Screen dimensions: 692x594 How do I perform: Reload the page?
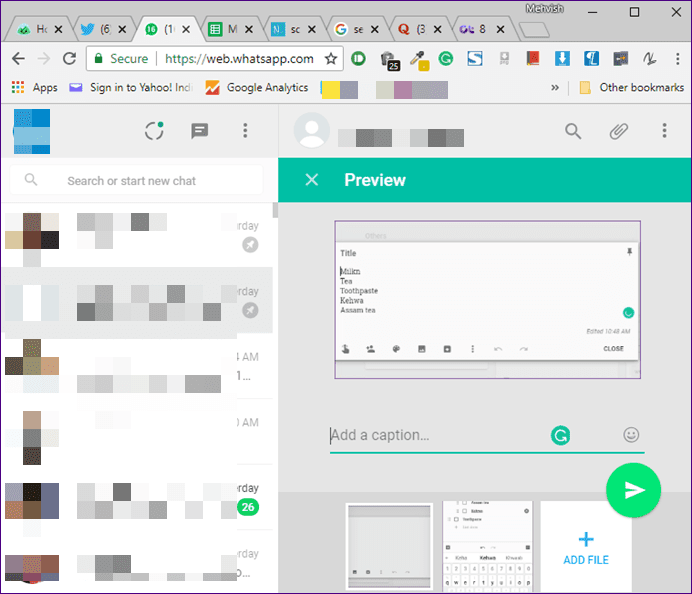coord(69,58)
